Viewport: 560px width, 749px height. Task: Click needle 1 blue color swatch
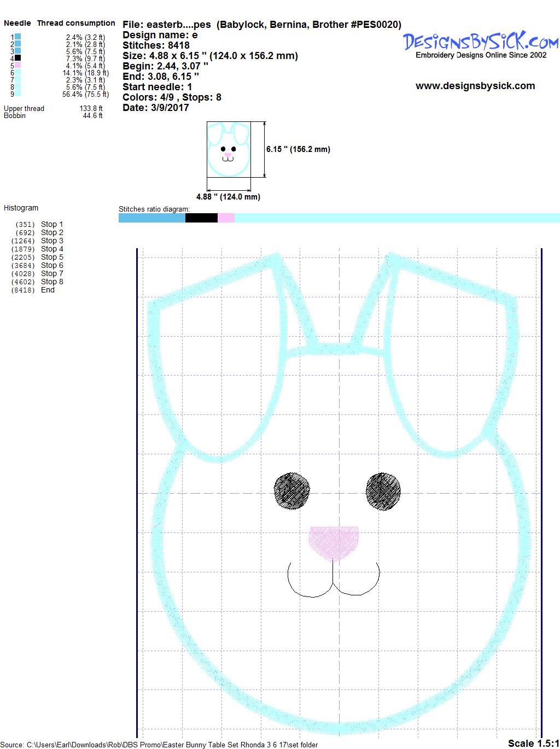click(x=18, y=37)
